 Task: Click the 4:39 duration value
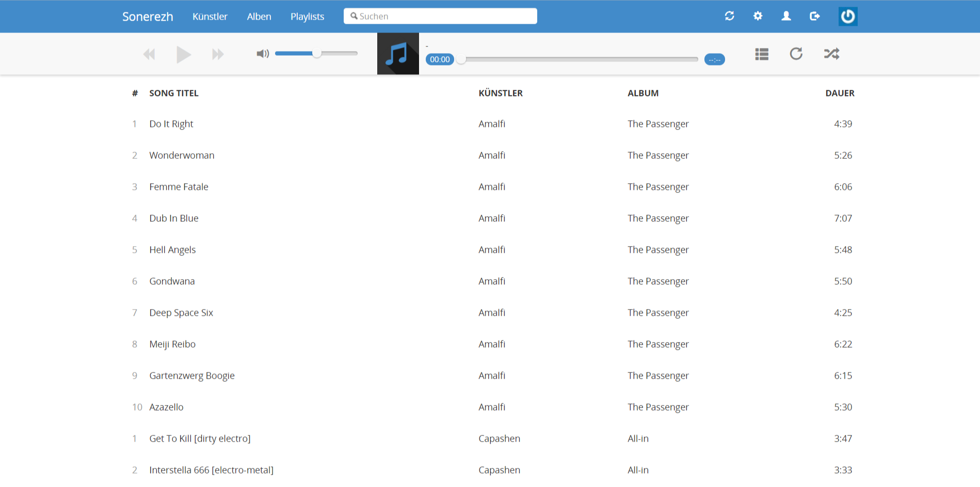tap(843, 124)
